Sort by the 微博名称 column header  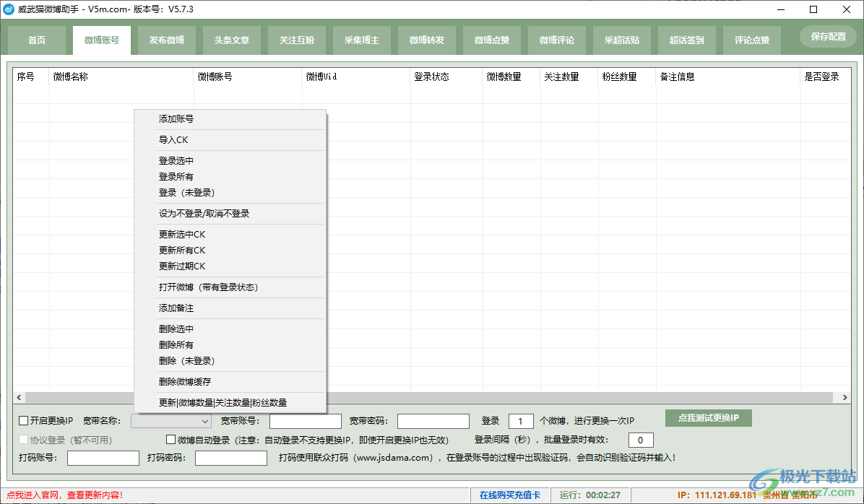[122, 77]
